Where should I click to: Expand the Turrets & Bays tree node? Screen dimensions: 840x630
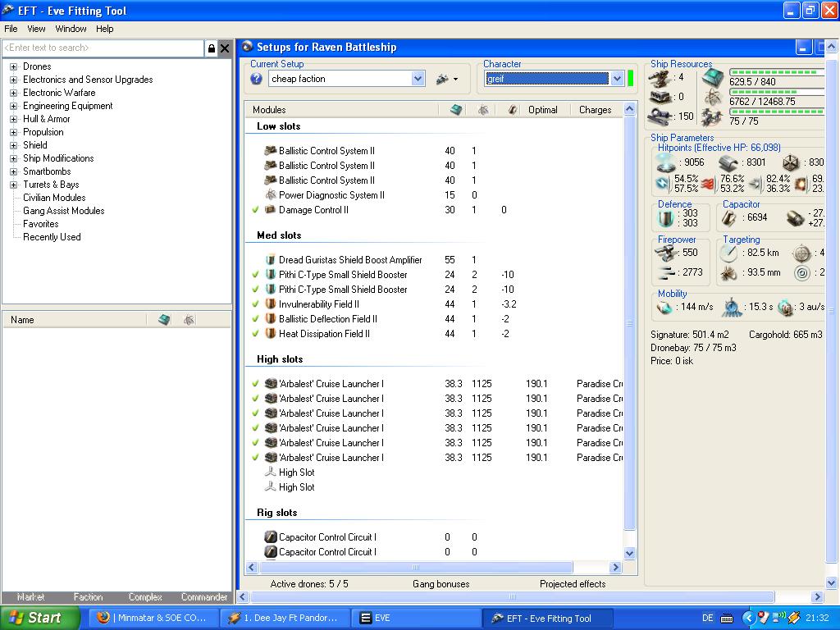click(13, 185)
